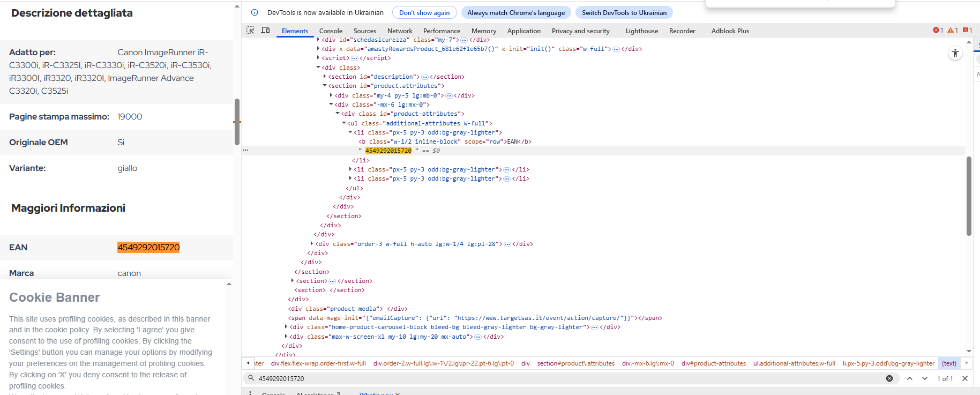Click the Originale OEM row label
This screenshot has width=980, height=395.
pyautogui.click(x=39, y=142)
